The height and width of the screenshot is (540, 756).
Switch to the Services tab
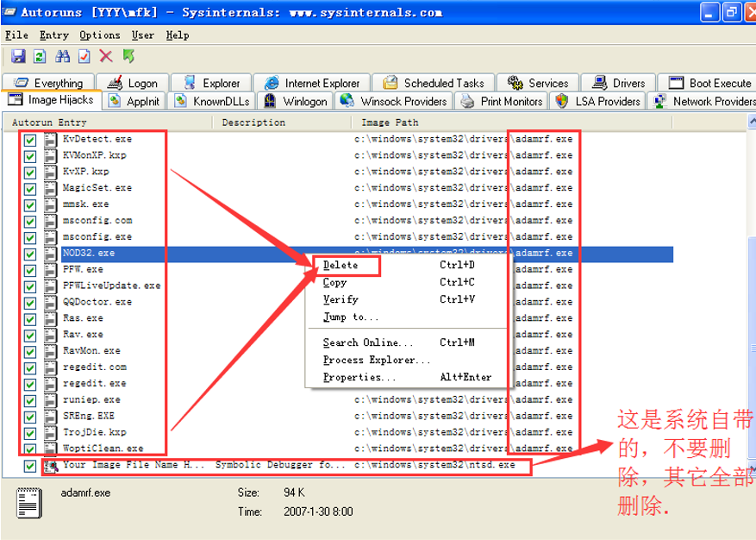point(539,83)
